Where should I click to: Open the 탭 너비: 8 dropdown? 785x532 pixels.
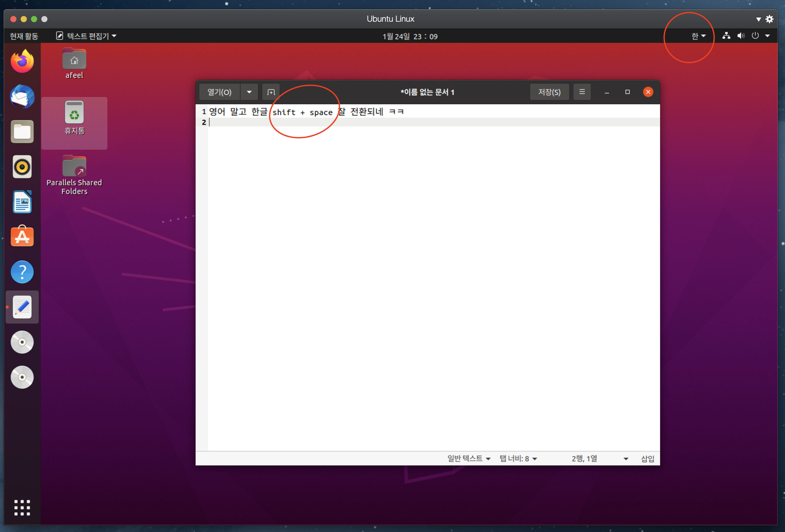[518, 459]
